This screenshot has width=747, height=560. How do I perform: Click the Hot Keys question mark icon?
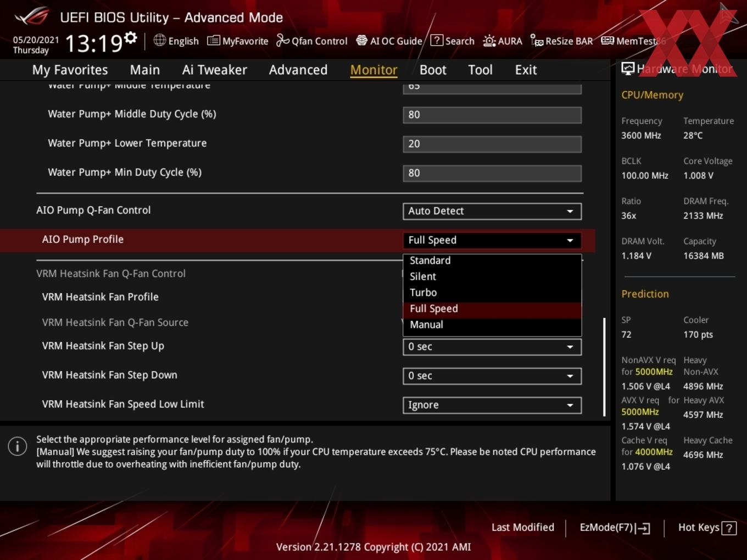tap(729, 528)
